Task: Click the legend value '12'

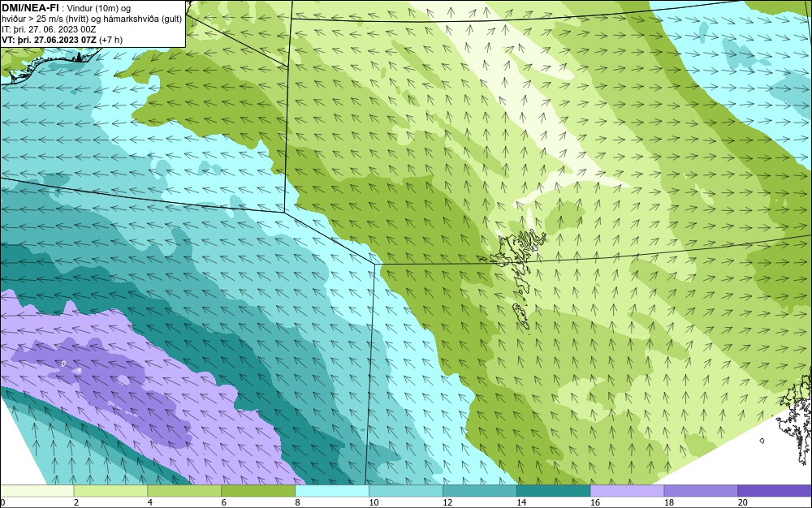Action: [x=447, y=502]
